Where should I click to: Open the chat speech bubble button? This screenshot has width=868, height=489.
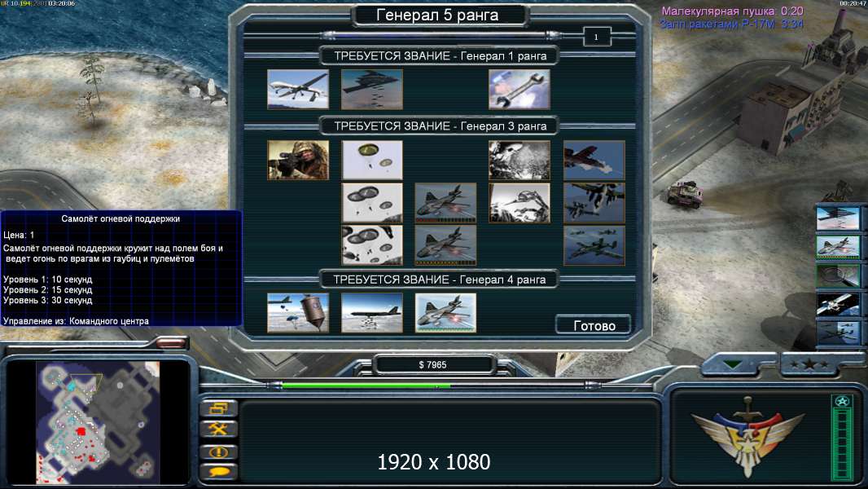pos(218,473)
